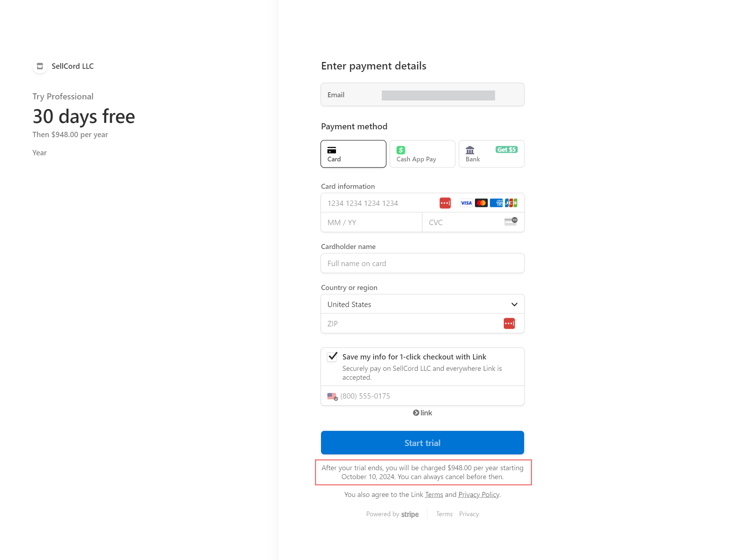Select Card payment method tab

[353, 154]
